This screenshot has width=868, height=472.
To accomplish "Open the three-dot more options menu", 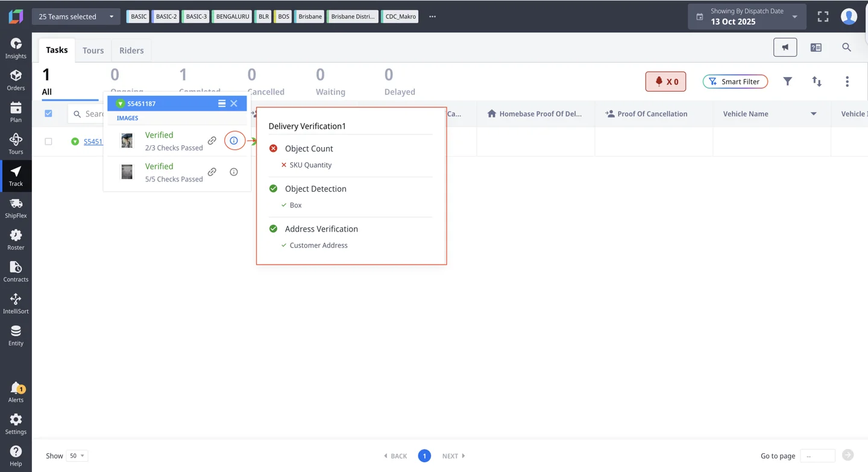I will pos(848,81).
